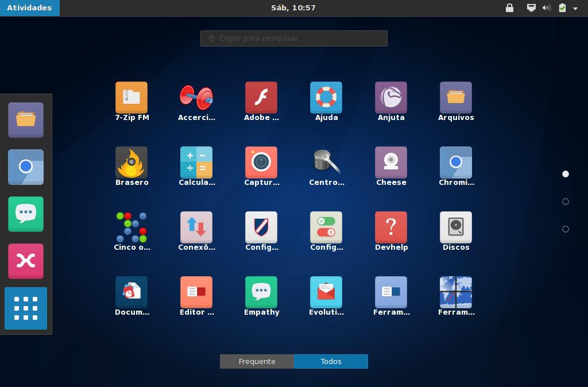This screenshot has height=387, width=588.
Task: Click the show applications grid button in dock
Action: coord(26,308)
